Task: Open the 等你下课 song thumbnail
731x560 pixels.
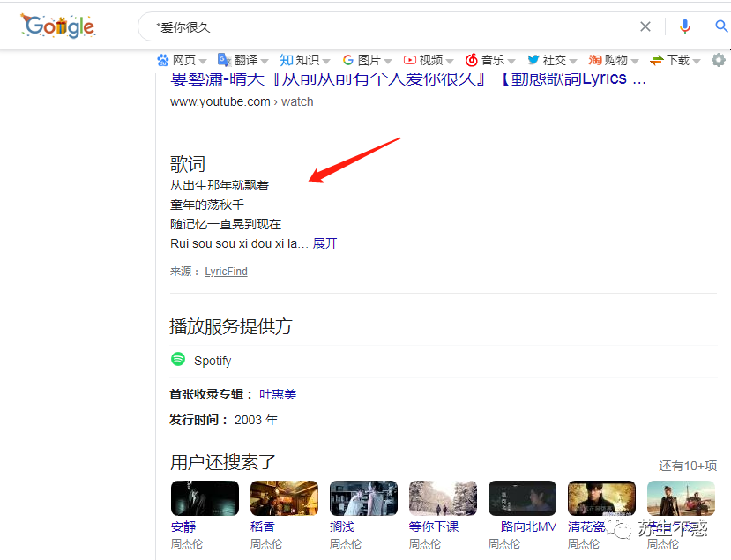Action: coord(443,498)
